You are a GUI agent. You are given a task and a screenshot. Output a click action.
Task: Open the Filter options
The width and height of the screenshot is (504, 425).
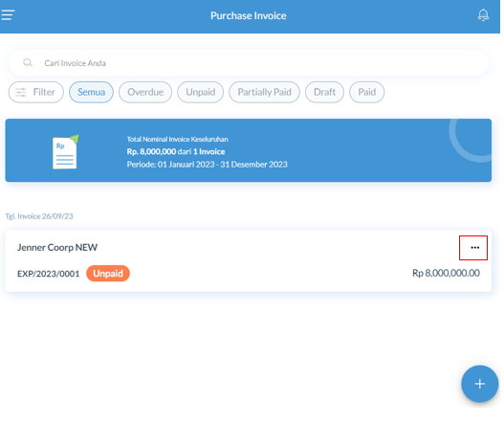(x=36, y=92)
